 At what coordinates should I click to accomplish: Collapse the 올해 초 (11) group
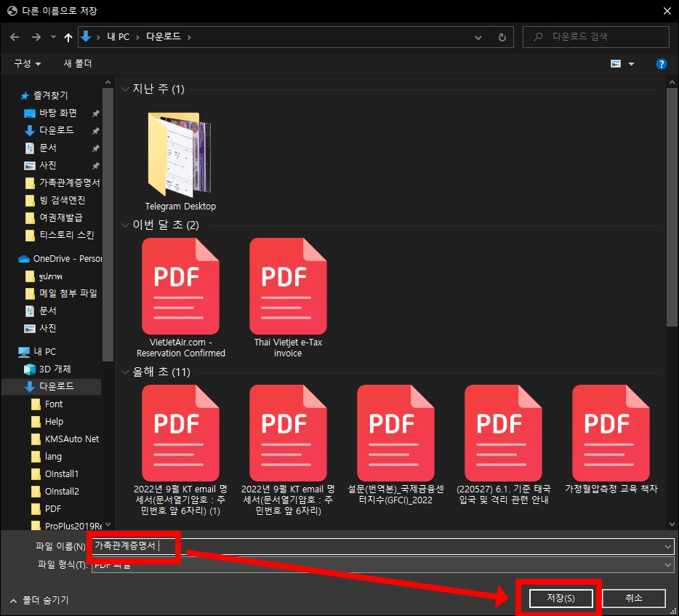tap(125, 372)
